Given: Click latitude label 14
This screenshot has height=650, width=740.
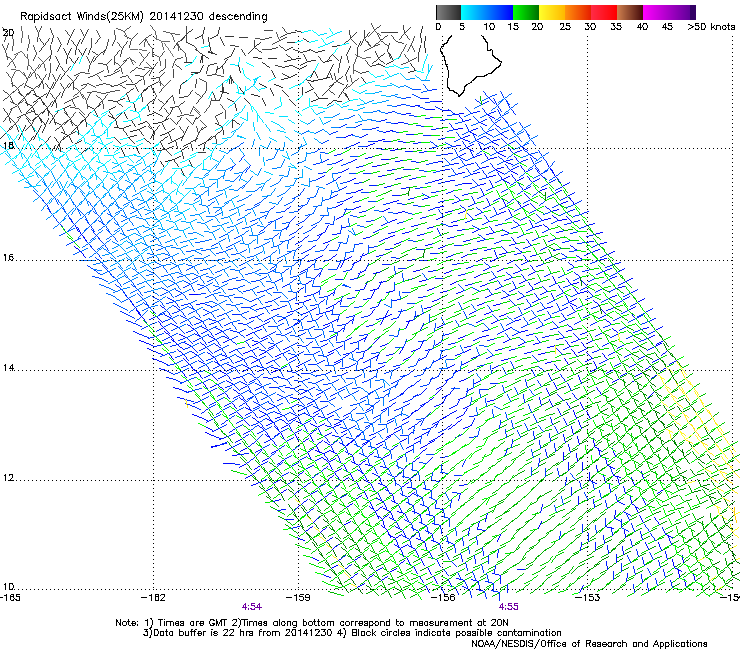Looking at the screenshot, I should coord(8,368).
